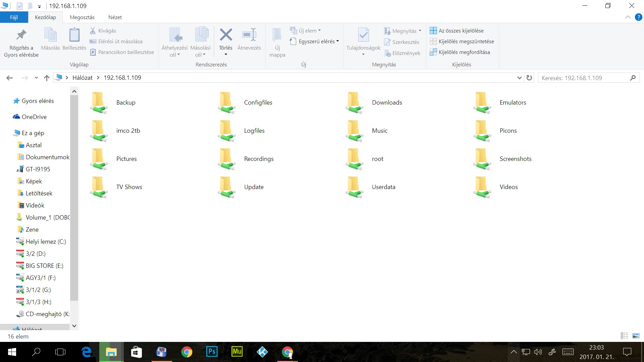Image resolution: width=644 pixels, height=362 pixels.
Task: Click the Keresés search field
Action: tap(589, 78)
